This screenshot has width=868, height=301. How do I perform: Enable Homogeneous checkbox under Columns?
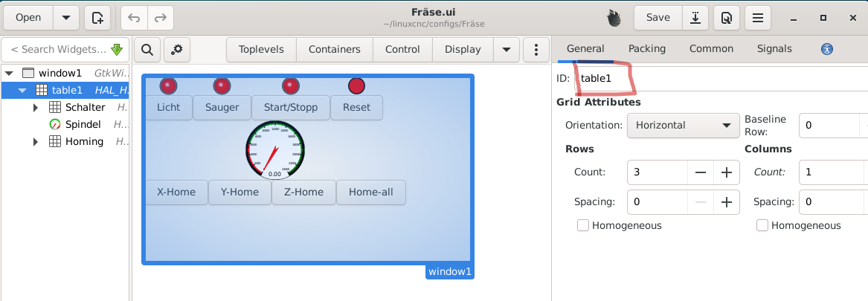[762, 225]
